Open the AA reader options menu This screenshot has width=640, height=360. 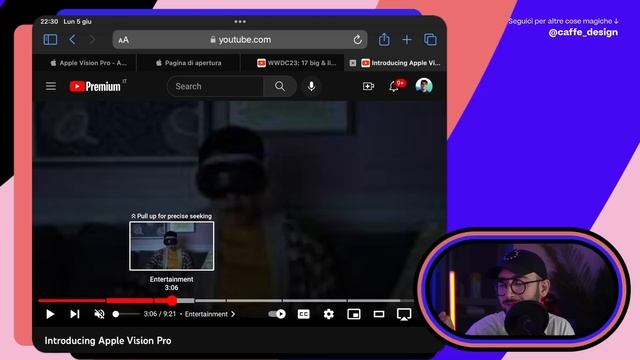coord(123,40)
